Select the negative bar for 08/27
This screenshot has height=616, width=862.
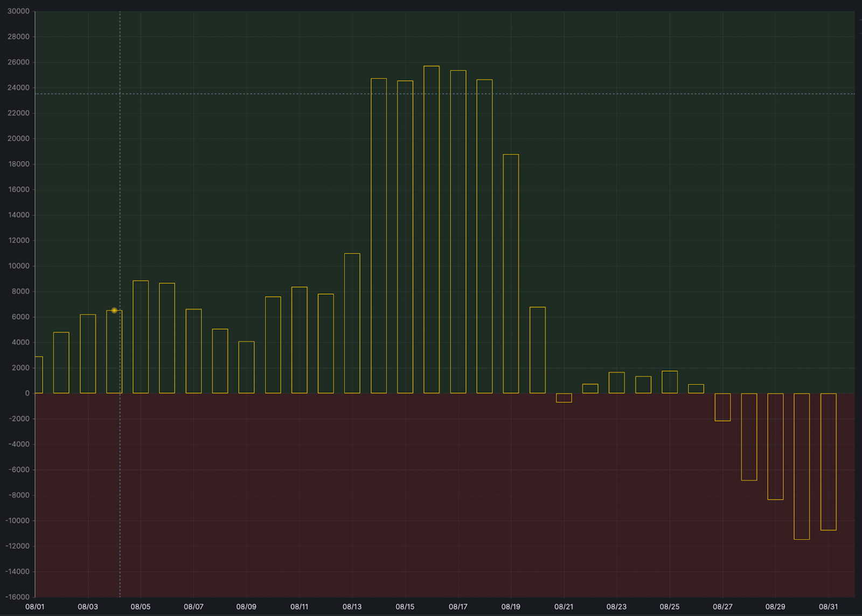click(x=722, y=407)
